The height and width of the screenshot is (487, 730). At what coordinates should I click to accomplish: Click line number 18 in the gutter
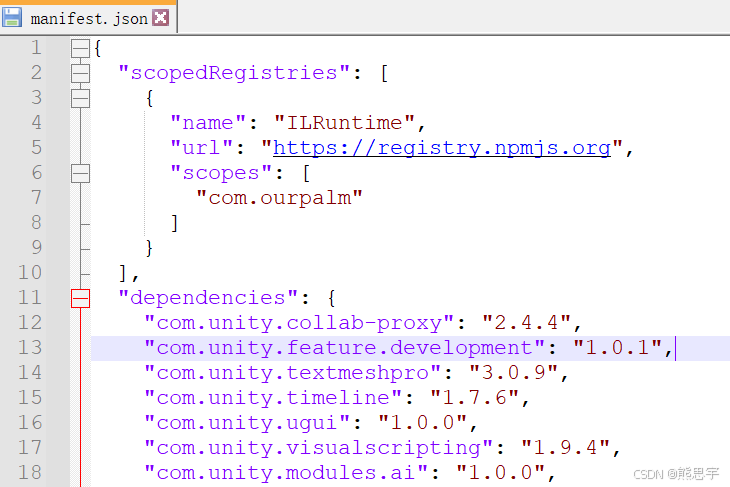coord(30,473)
